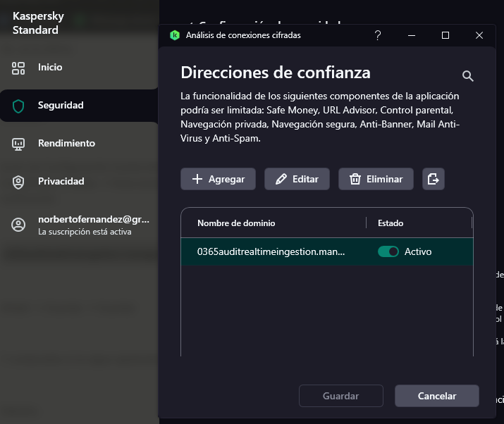Open the search magnifier in trusted addresses
This screenshot has width=504, height=424.
pyautogui.click(x=467, y=76)
